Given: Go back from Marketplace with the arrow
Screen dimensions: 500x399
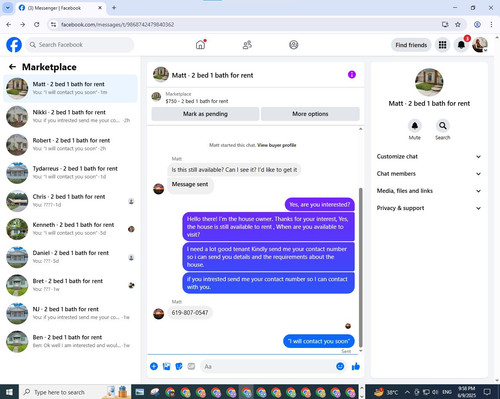Looking at the screenshot, I should [12, 67].
